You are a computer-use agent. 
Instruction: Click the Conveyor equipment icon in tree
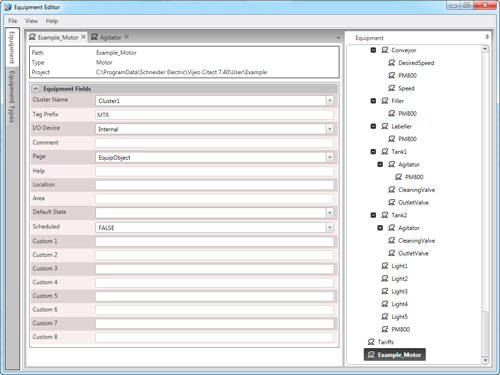coord(385,50)
